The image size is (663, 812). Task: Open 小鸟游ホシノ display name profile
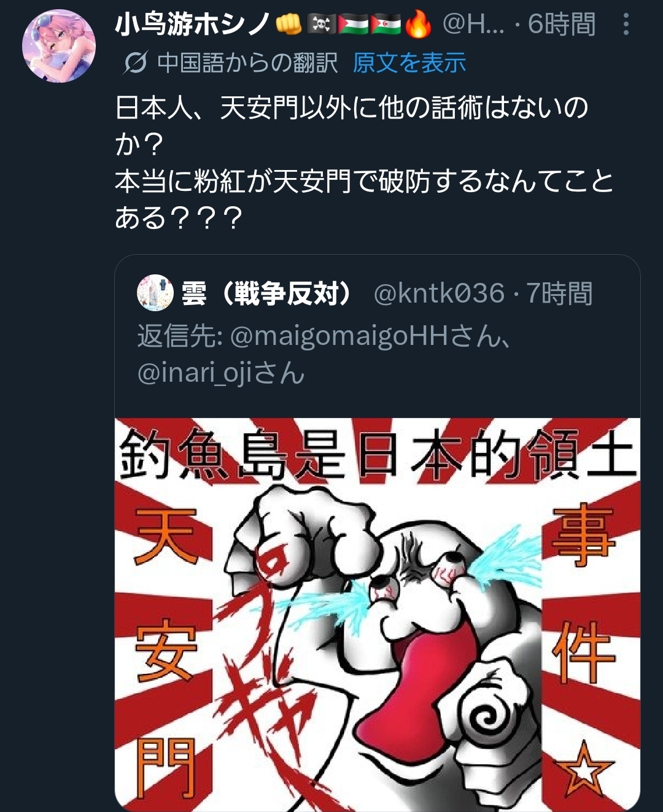click(193, 25)
